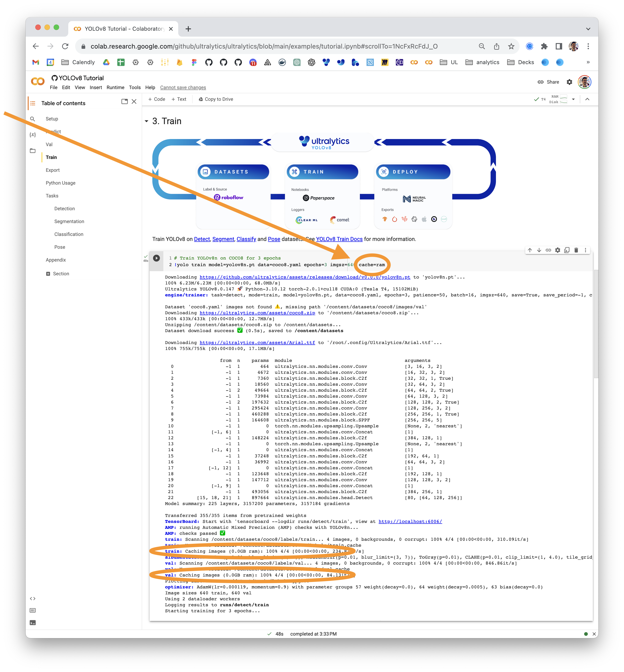Collapse the "3. Train" section triangle
This screenshot has height=672, width=624.
(147, 121)
